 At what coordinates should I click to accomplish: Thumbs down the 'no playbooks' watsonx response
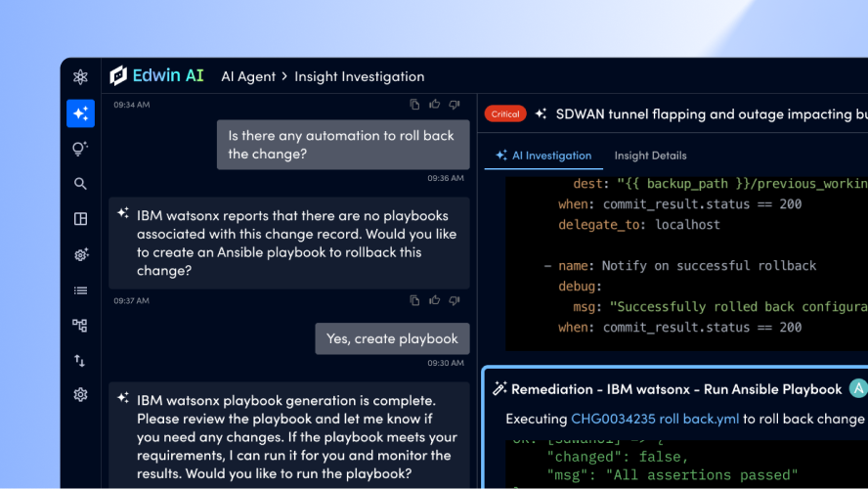[455, 300]
